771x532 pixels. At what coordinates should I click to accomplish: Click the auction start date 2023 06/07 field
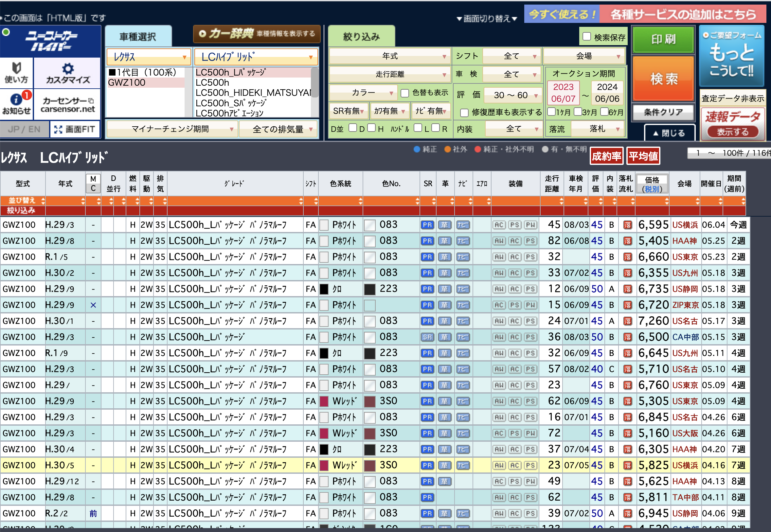tap(563, 93)
